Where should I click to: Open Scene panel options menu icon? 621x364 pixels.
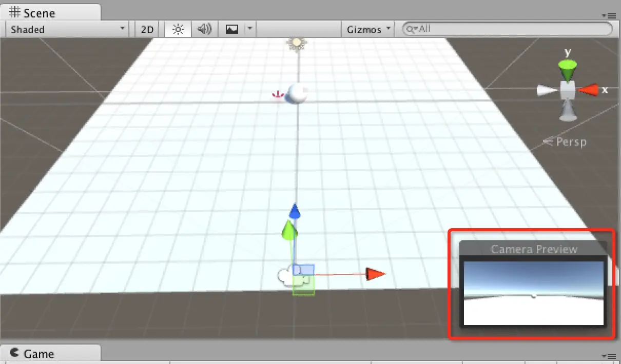coord(608,15)
